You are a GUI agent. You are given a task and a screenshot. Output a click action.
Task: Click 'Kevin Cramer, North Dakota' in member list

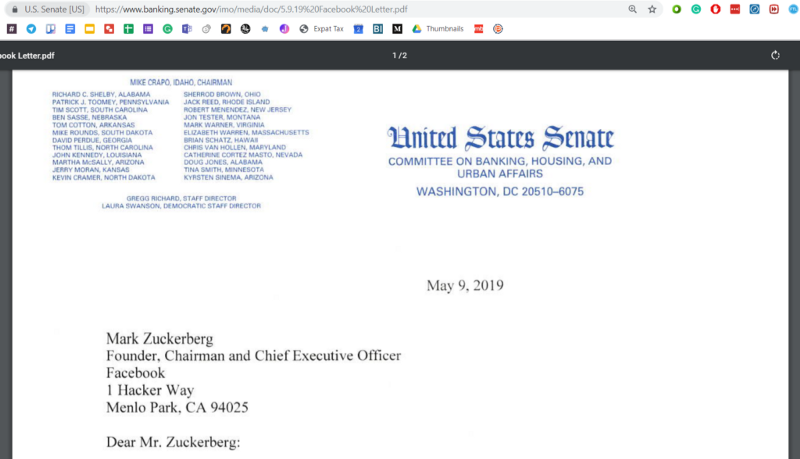pos(104,177)
